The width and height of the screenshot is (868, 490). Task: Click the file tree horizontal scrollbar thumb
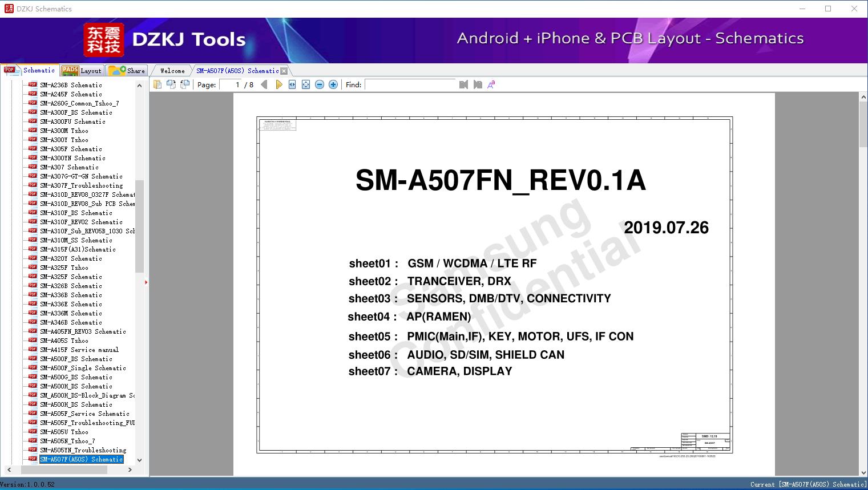click(x=64, y=469)
